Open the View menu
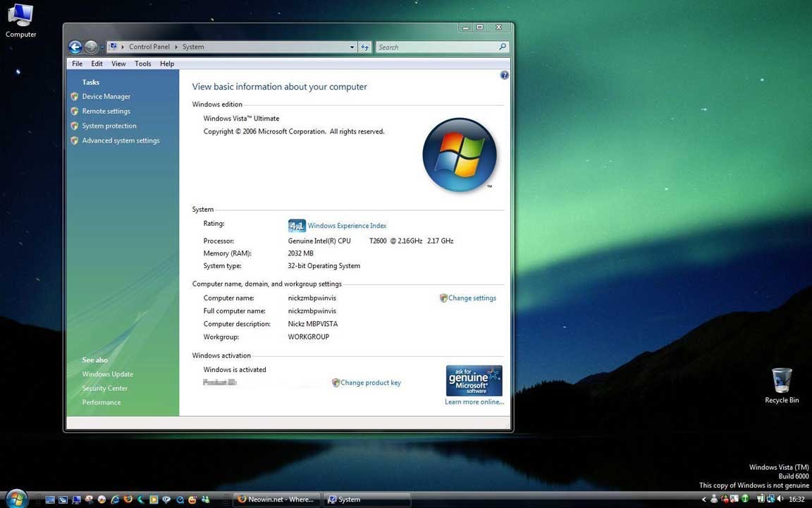The height and width of the screenshot is (508, 812). click(118, 64)
